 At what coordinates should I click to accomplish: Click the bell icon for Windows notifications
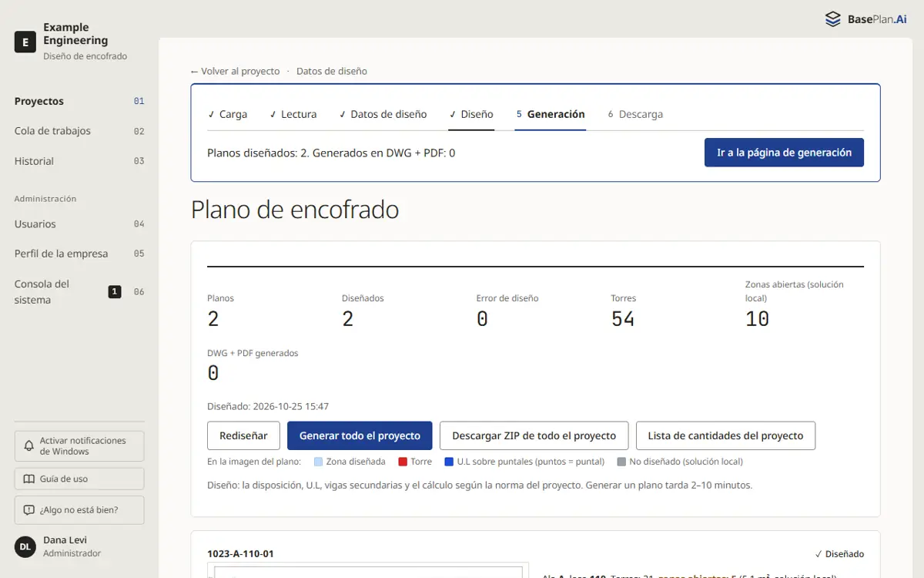coord(29,446)
